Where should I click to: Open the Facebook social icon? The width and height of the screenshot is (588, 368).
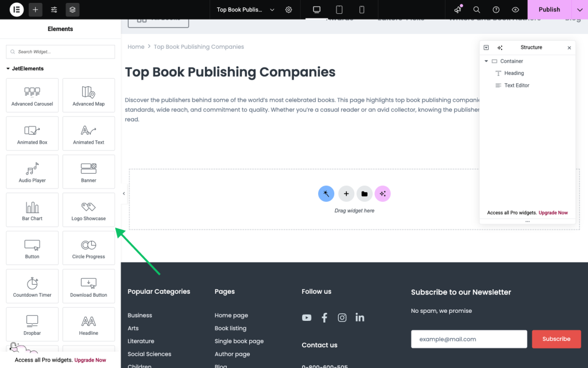324,317
